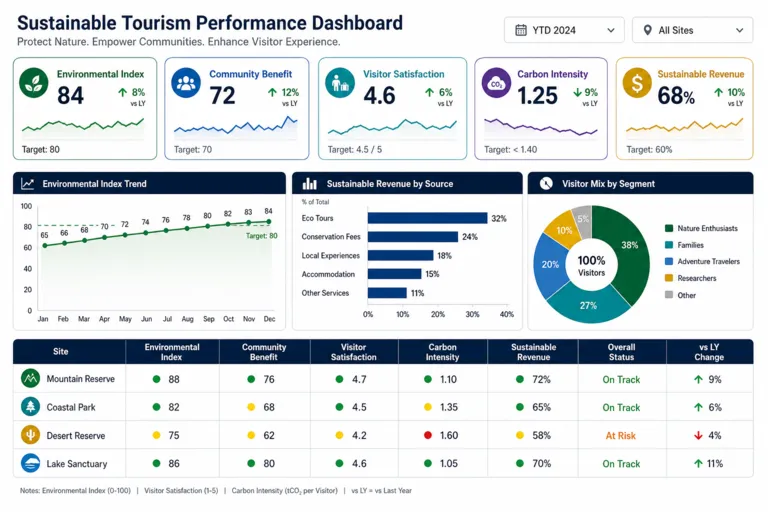The image size is (768, 512).
Task: Sort by Overall Status column header
Action: [x=622, y=352]
